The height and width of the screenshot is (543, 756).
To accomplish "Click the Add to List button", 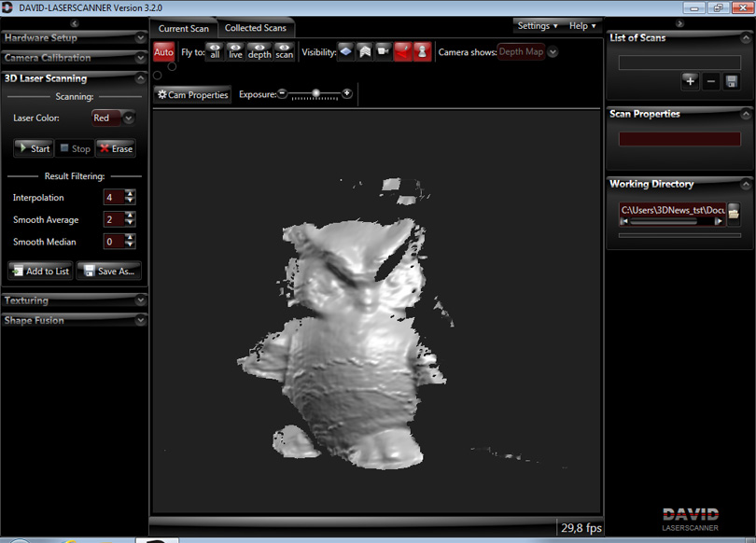I will (x=40, y=271).
